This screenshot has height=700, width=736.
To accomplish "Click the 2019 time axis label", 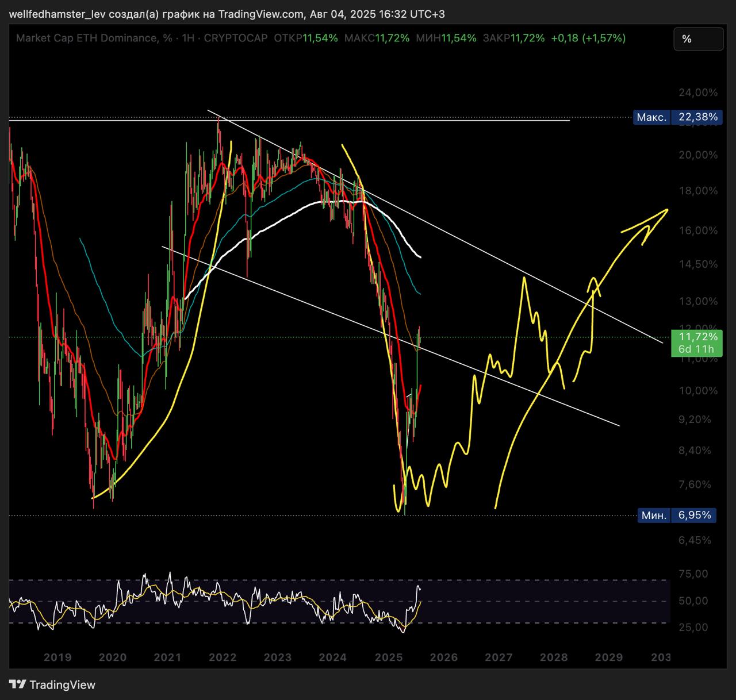I will point(57,657).
